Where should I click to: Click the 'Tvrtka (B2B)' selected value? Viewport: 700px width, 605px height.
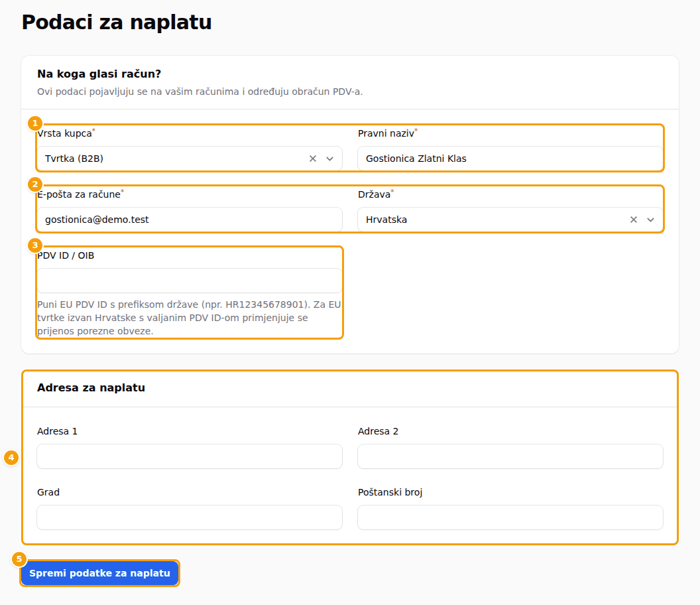pos(74,159)
